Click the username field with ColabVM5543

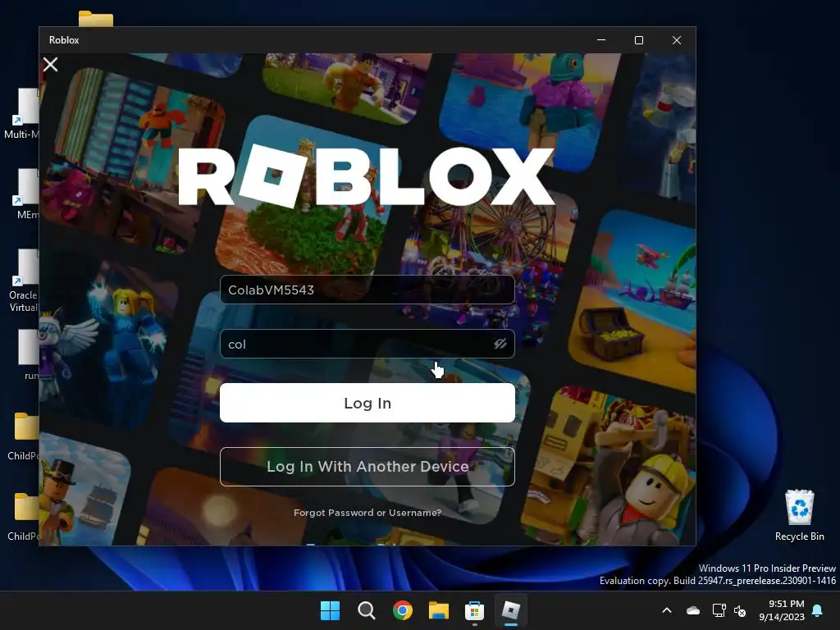[367, 290]
